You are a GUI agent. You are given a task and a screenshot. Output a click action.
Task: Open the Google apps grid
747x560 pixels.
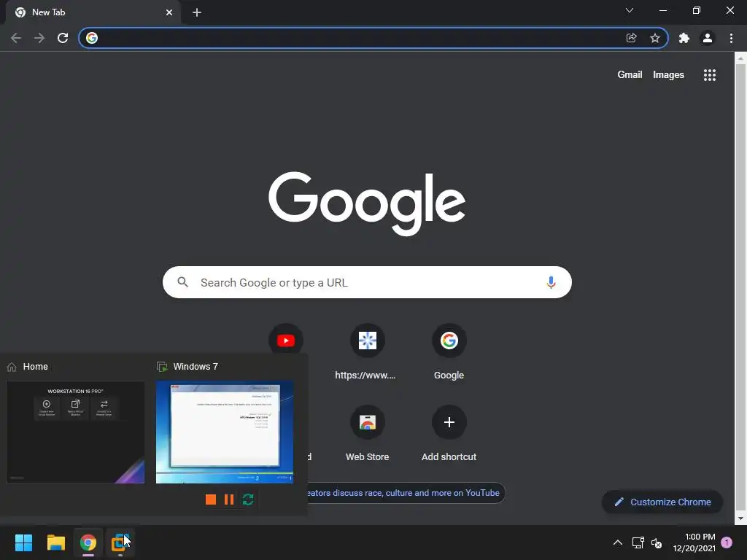709,75
